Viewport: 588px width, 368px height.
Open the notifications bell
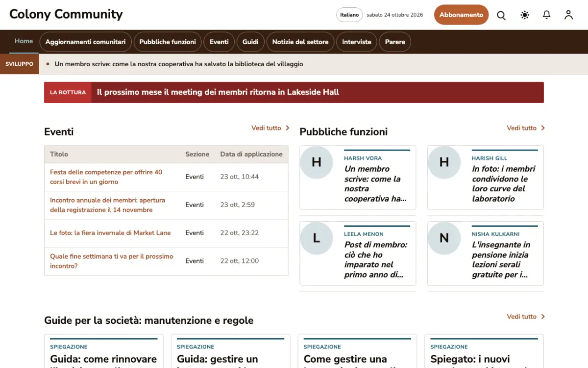[547, 15]
